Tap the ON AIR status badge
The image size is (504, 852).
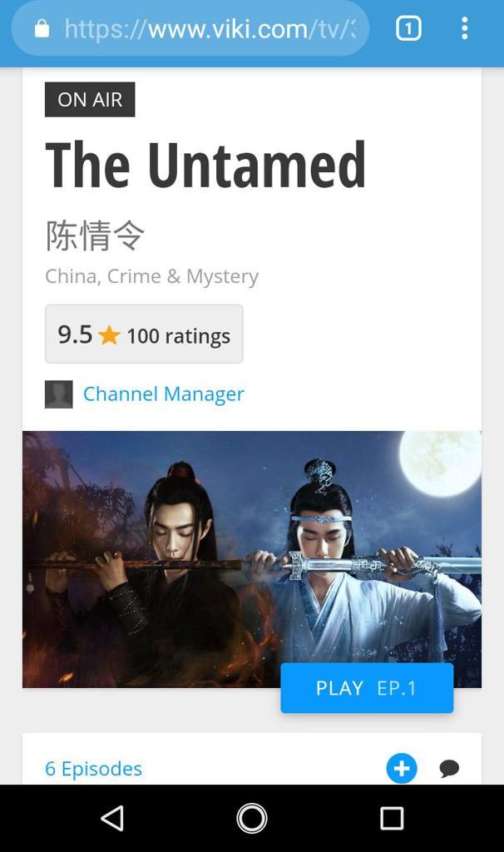[90, 100]
